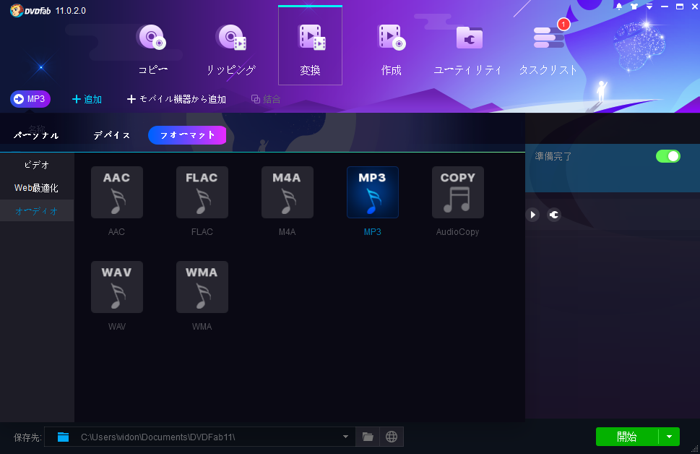Click the notification bell icon

pos(619,7)
